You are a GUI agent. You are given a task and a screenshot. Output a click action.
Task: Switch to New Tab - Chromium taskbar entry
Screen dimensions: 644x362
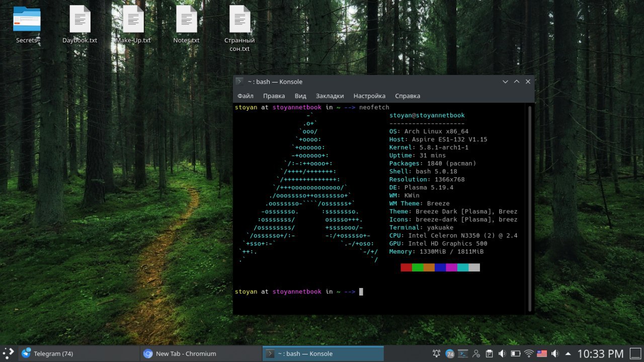[x=201, y=353]
